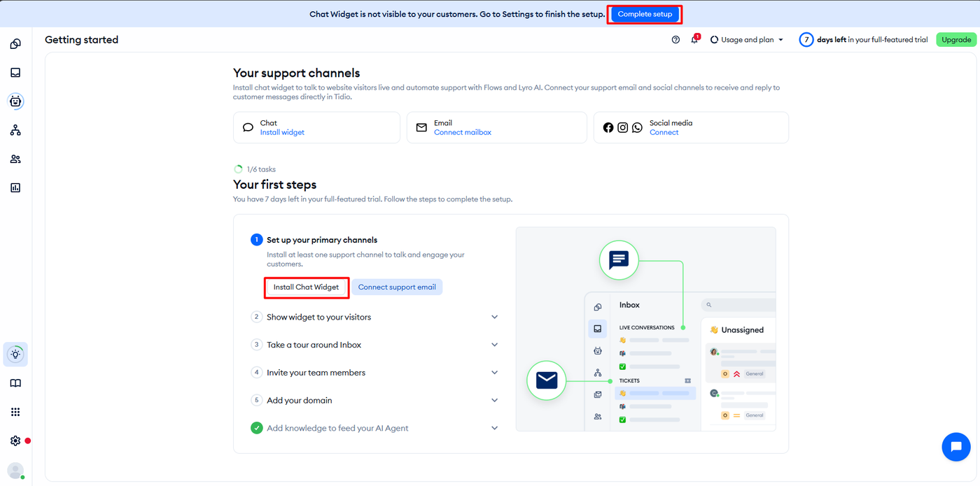Open the notifications bell icon

(x=694, y=40)
